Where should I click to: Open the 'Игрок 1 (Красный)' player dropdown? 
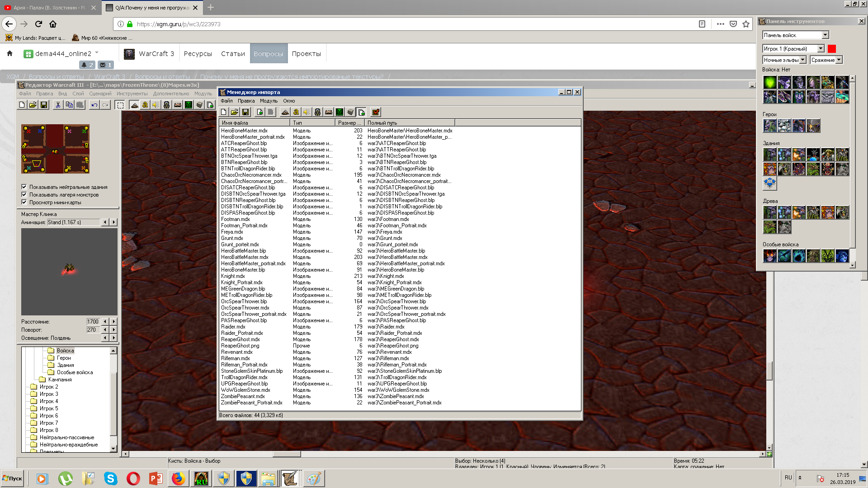[x=821, y=49]
